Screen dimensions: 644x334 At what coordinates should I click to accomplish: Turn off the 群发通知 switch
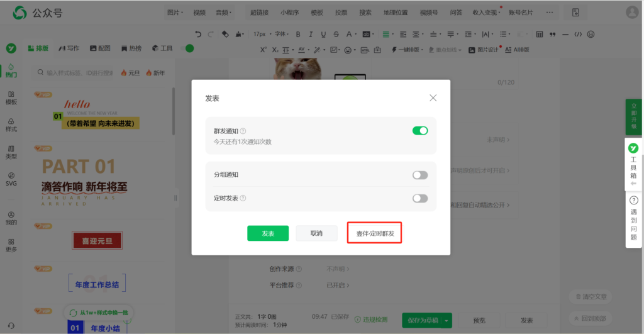[420, 131]
